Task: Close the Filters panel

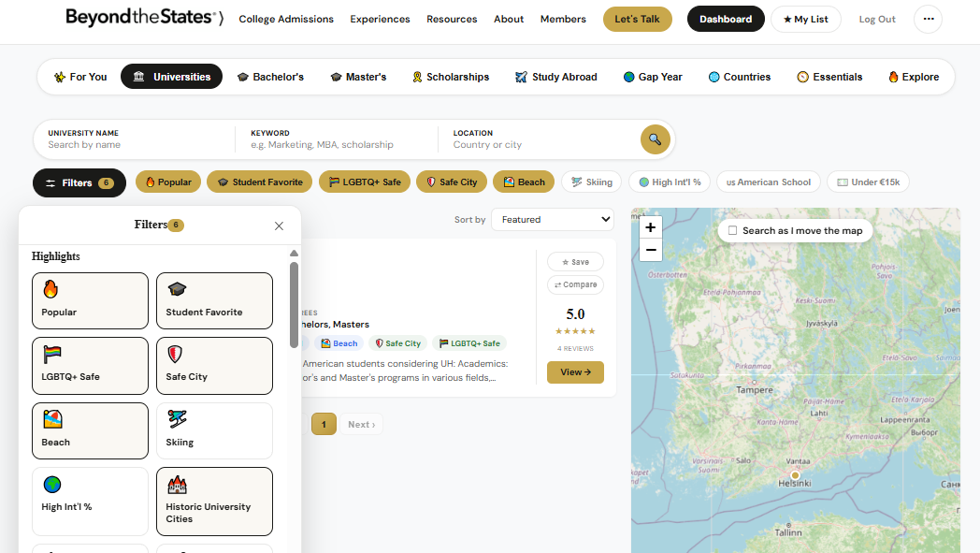Action: [x=279, y=226]
